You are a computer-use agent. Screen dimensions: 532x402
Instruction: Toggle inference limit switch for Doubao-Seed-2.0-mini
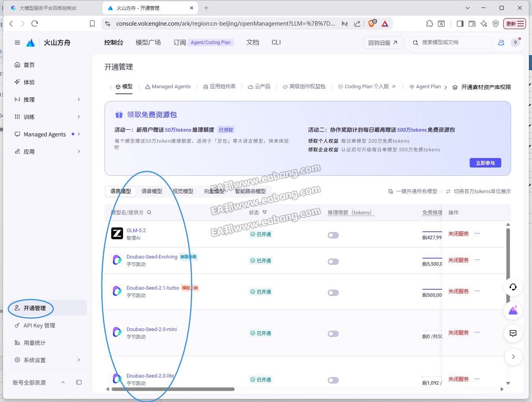pyautogui.click(x=333, y=334)
